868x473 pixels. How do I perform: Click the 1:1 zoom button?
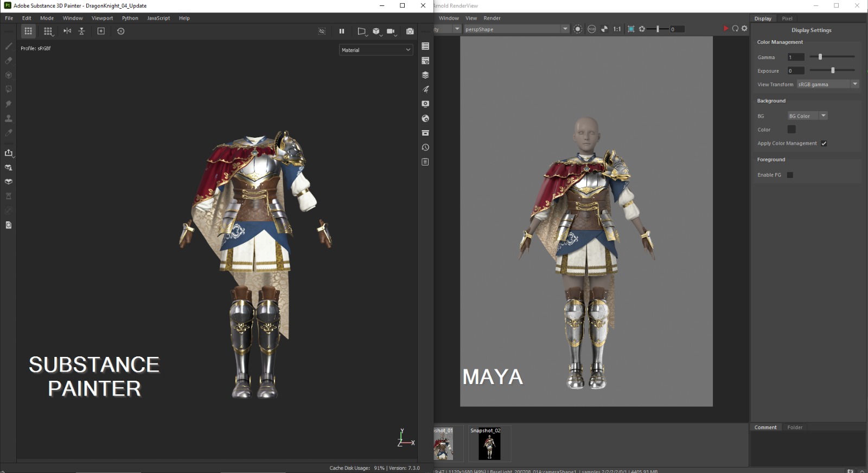617,29
